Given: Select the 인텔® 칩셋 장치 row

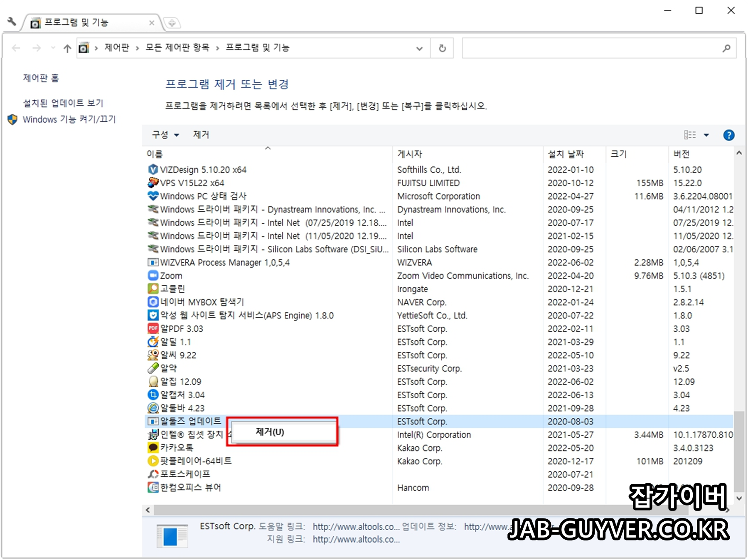Looking at the screenshot, I should coord(439,435).
